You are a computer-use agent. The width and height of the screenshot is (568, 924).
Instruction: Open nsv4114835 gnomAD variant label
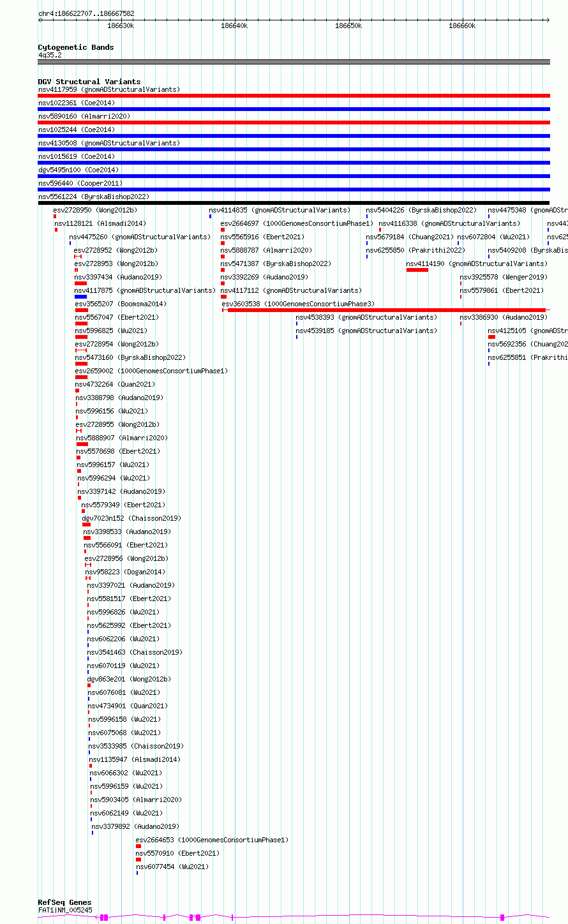click(280, 210)
